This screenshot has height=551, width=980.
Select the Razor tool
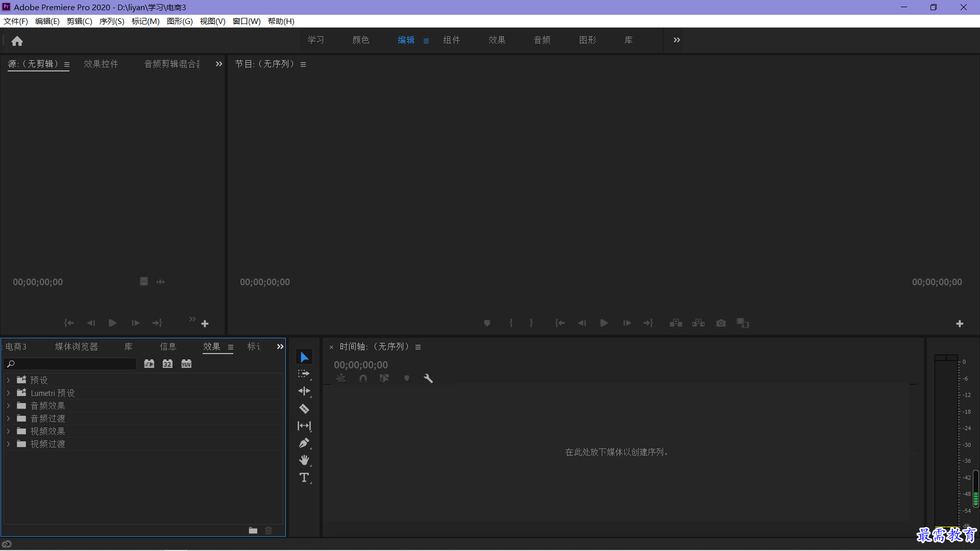tap(304, 409)
